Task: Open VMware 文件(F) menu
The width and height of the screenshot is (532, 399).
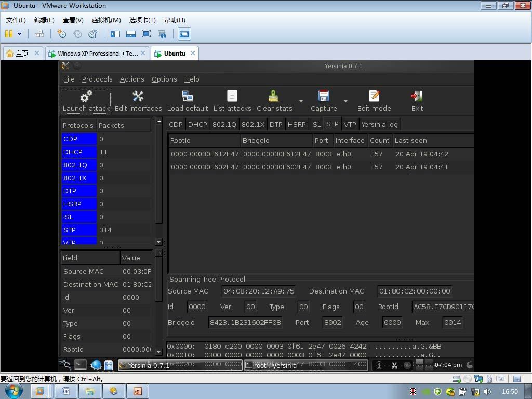Action: point(16,20)
